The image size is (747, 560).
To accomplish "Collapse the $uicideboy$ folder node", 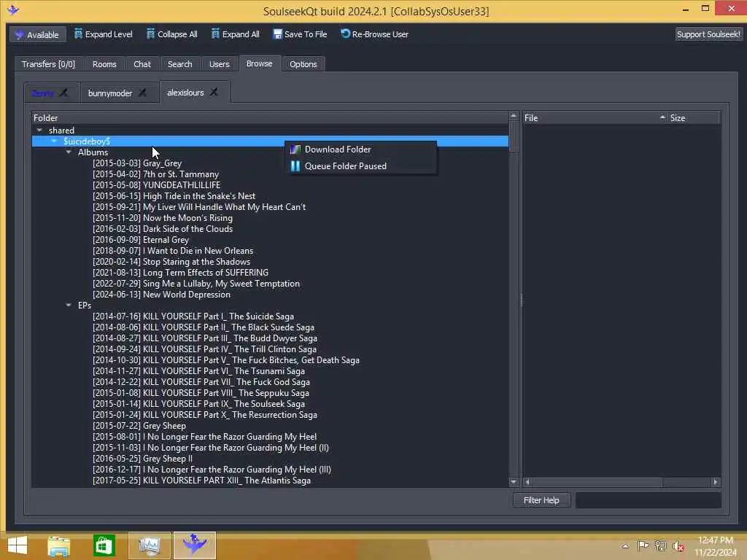I will [x=54, y=141].
